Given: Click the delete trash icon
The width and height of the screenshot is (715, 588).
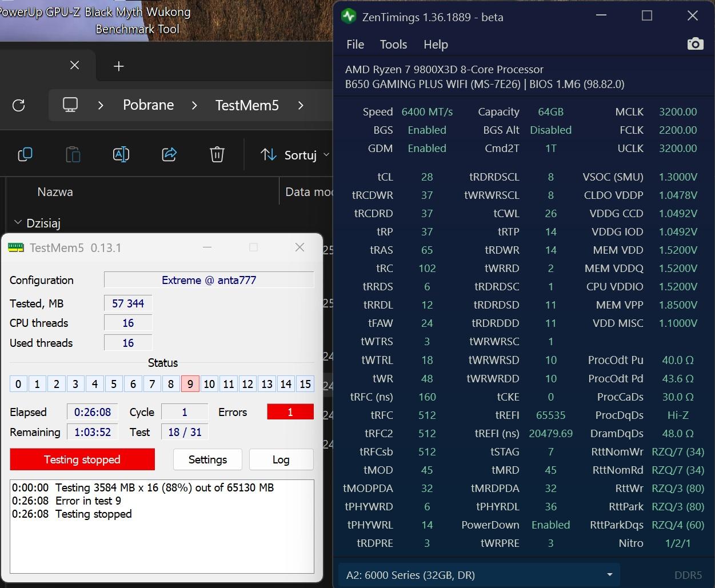Looking at the screenshot, I should pyautogui.click(x=217, y=154).
